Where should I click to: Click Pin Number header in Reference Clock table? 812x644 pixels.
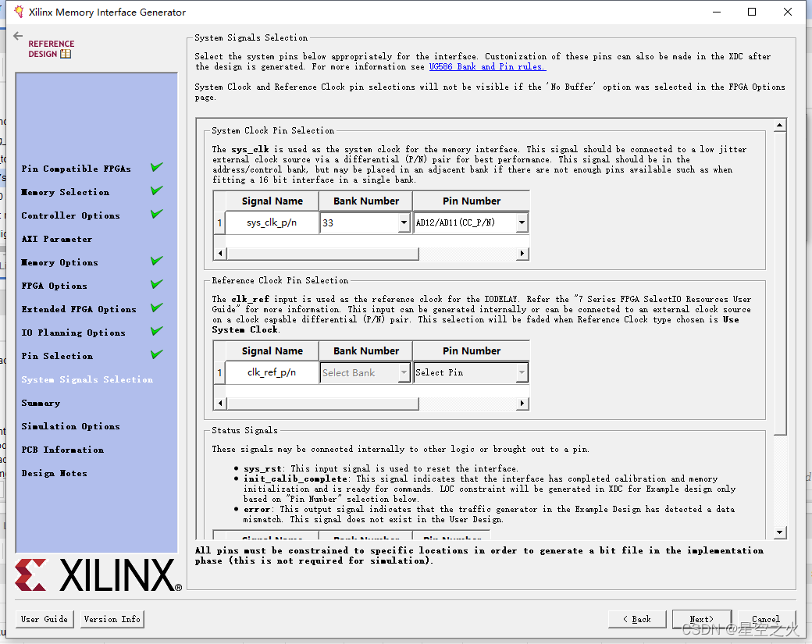tap(472, 351)
